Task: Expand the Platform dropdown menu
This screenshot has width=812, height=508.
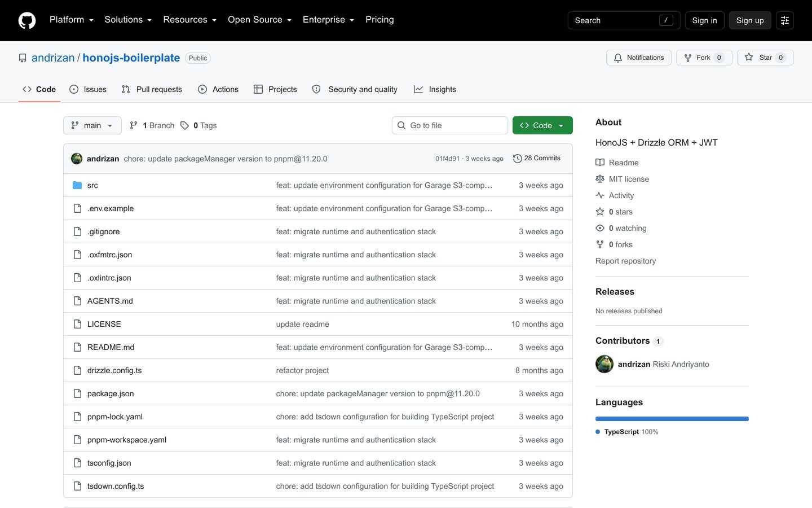Action: pos(72,20)
